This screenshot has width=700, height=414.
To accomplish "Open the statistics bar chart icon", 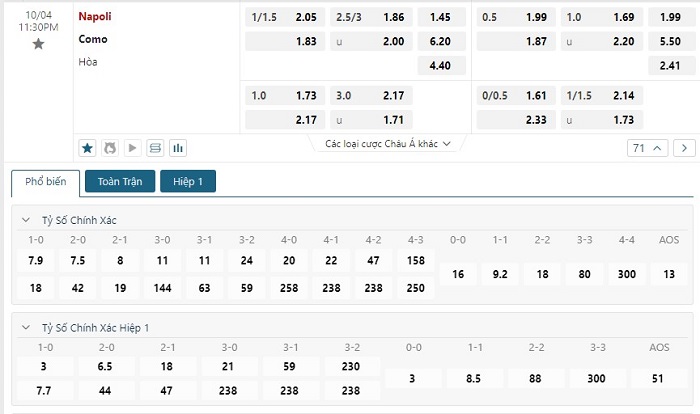I will [x=178, y=148].
